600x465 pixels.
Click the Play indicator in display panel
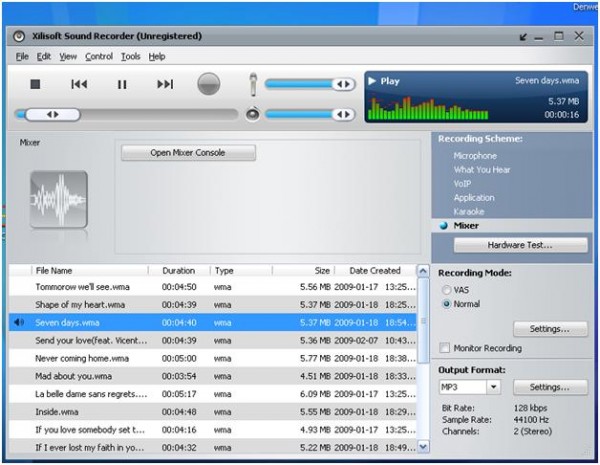tap(384, 81)
